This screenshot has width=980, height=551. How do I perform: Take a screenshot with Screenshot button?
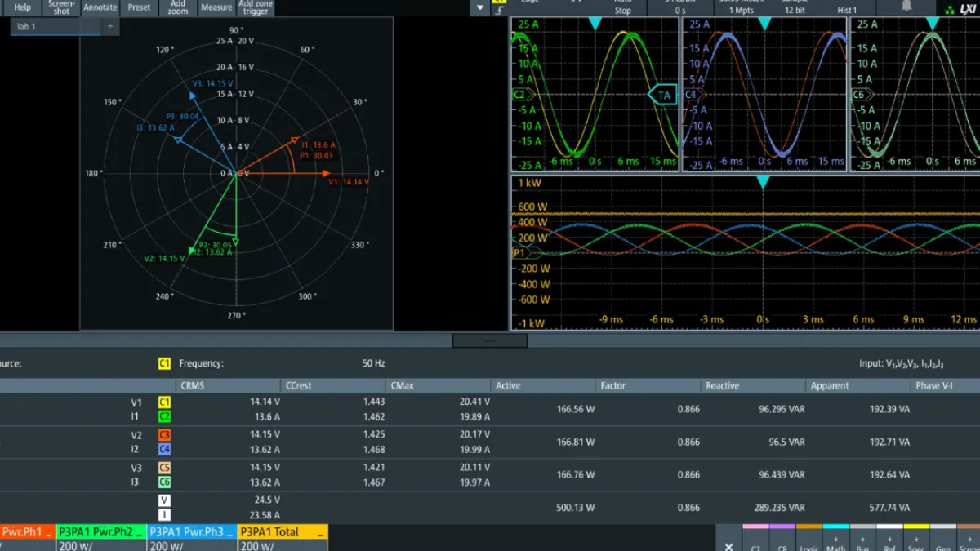61,7
